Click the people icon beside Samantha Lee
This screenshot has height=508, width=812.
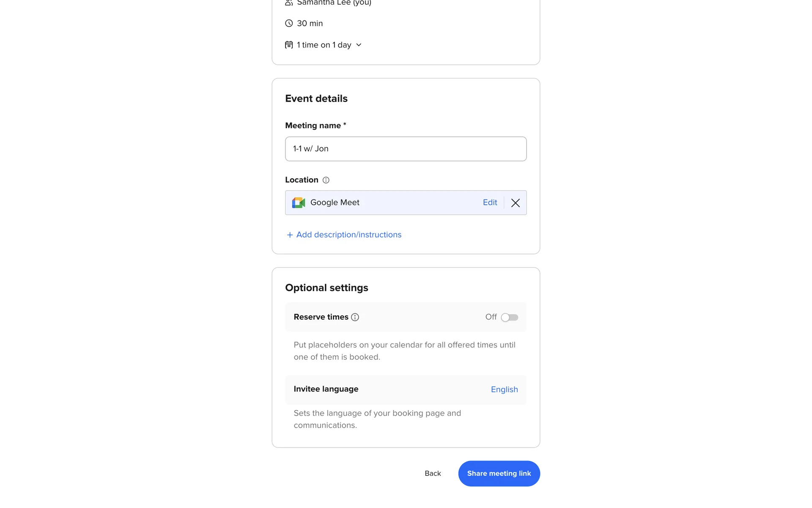(x=289, y=3)
